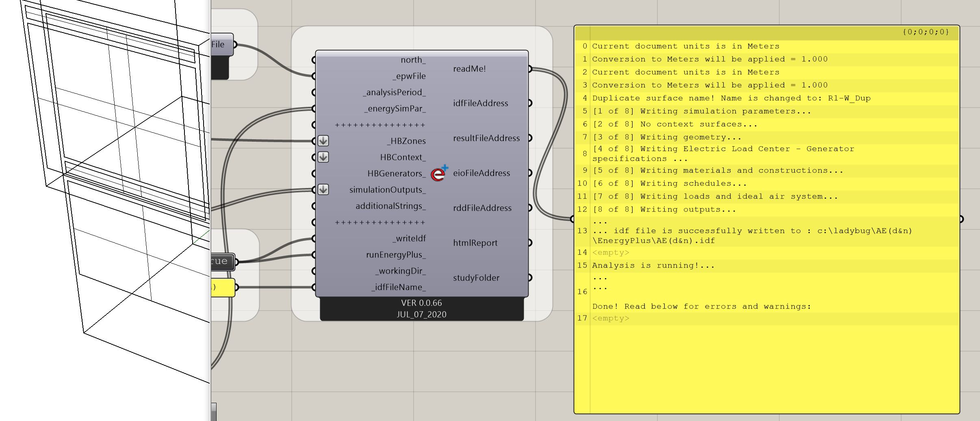
Task: Select the _epwFile input parameter
Action: (409, 76)
